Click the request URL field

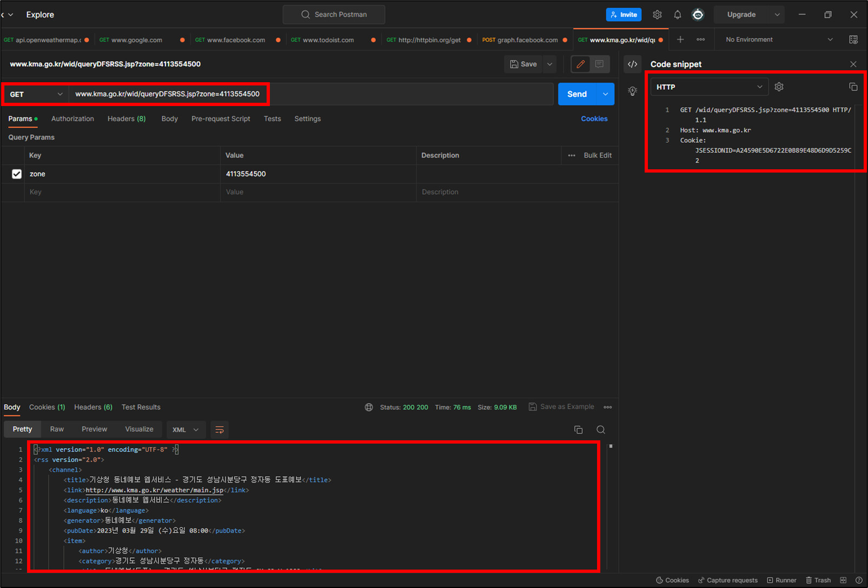coord(311,94)
